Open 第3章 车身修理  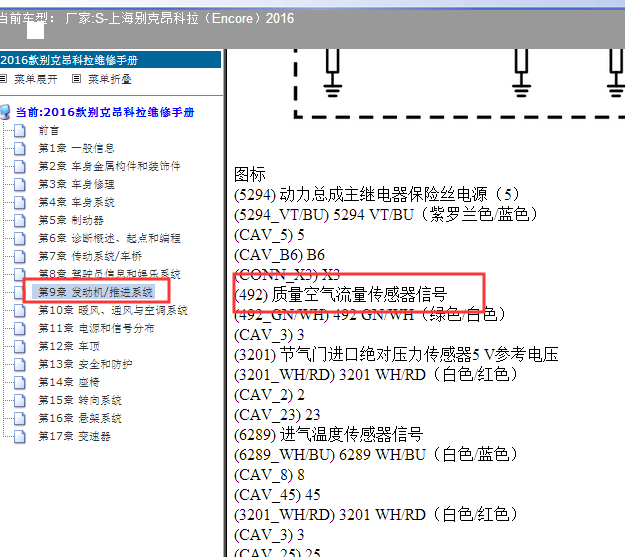point(77,184)
